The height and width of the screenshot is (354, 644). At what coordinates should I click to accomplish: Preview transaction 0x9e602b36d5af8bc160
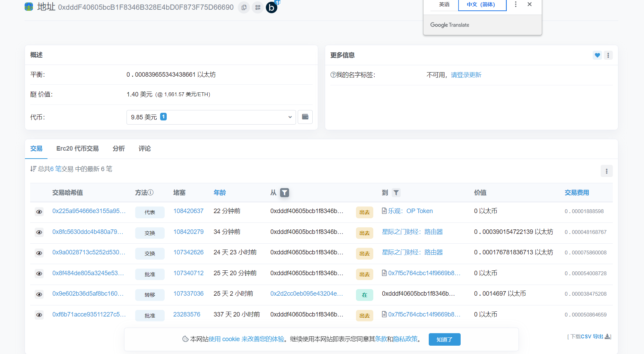tap(39, 294)
